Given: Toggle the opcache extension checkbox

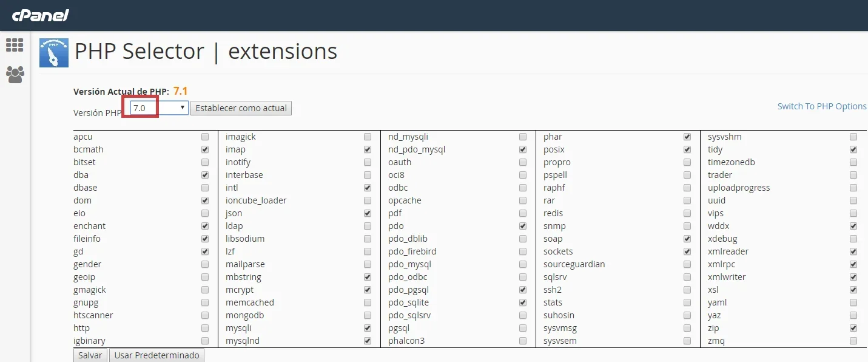Looking at the screenshot, I should pyautogui.click(x=523, y=200).
